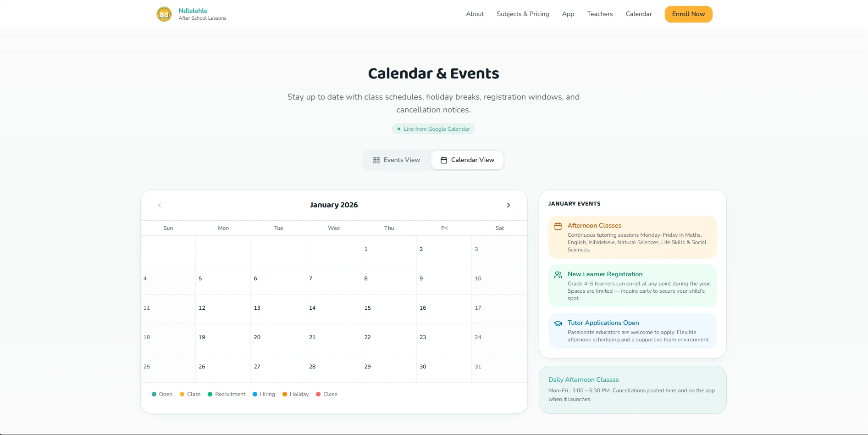Image resolution: width=868 pixels, height=435 pixels.
Task: Click the Events View grid icon
Action: (x=376, y=160)
